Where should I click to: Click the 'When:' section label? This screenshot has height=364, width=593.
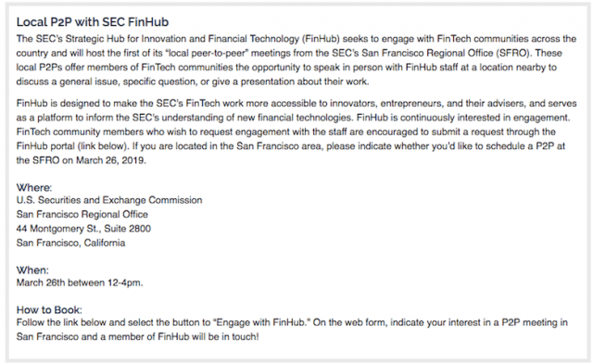32,270
